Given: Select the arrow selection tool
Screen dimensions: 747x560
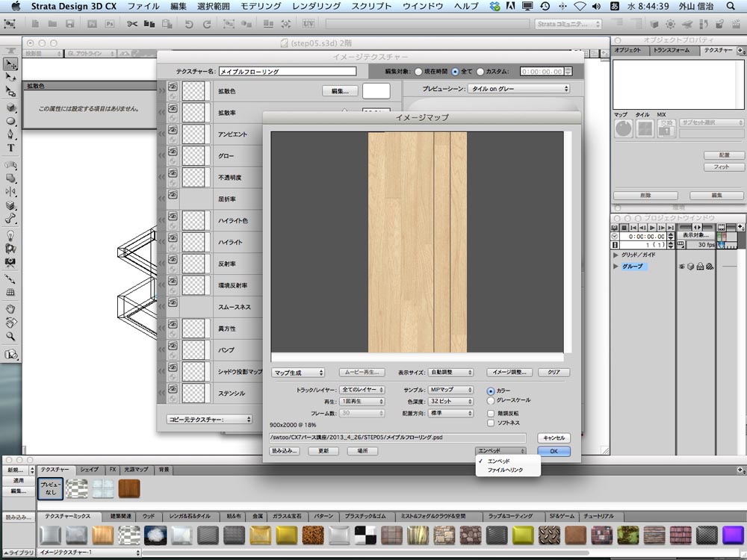Looking at the screenshot, I should (x=10, y=63).
